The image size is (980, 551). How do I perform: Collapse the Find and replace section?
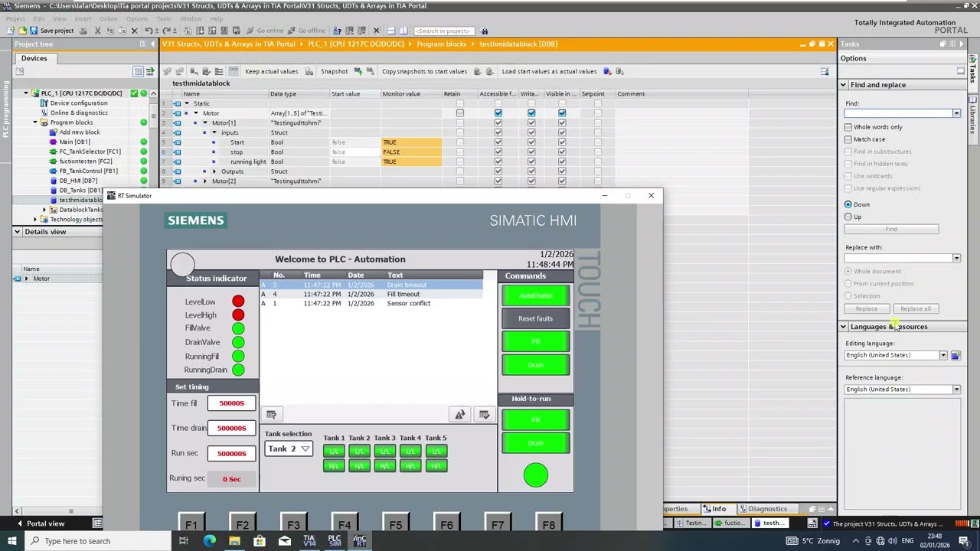click(844, 85)
